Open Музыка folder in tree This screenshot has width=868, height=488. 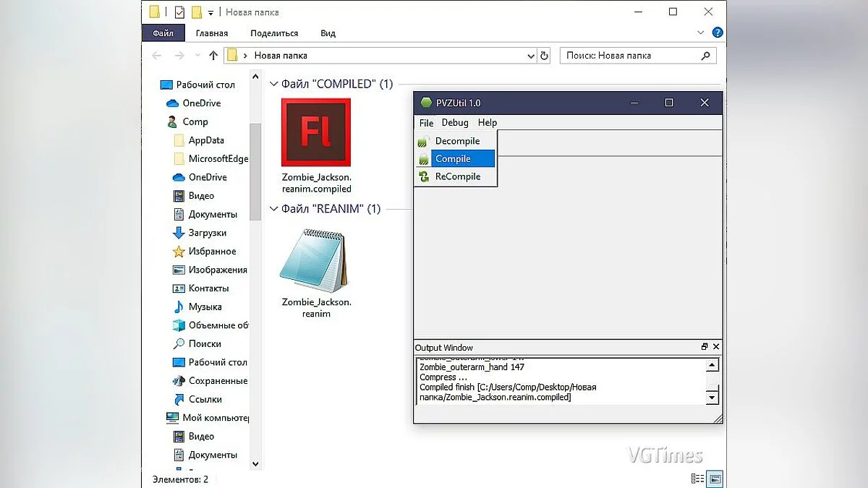pyautogui.click(x=205, y=307)
